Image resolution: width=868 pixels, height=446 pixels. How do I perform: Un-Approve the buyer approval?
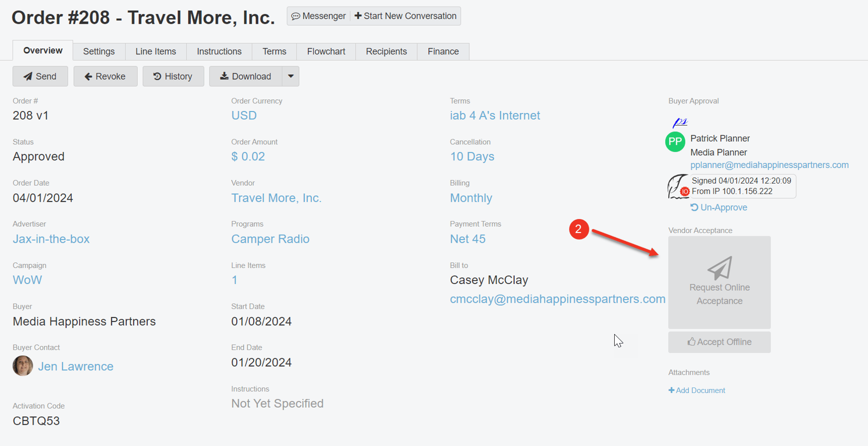[x=719, y=207]
